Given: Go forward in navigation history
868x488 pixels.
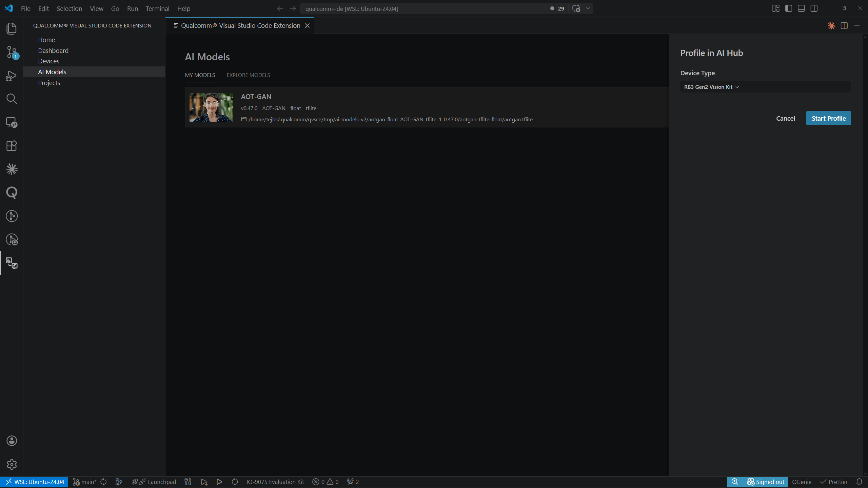Looking at the screenshot, I should coord(293,8).
